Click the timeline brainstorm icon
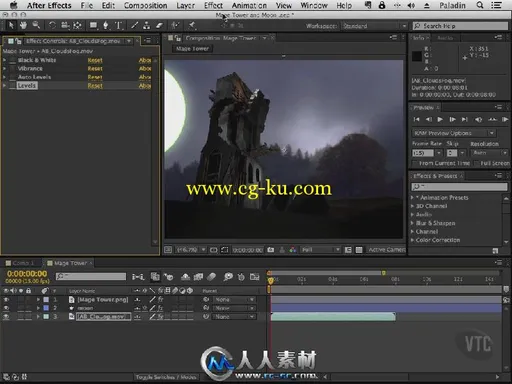This screenshot has height=384, width=512. (228, 277)
